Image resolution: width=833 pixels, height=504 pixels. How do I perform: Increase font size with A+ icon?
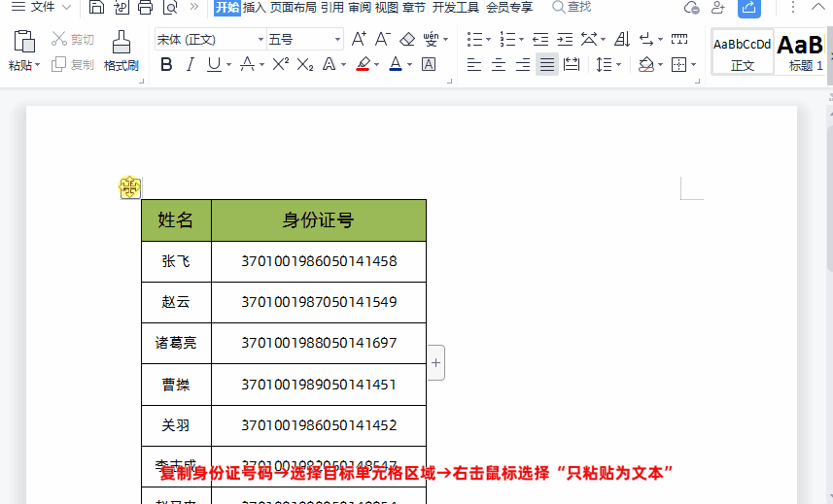coord(359,39)
